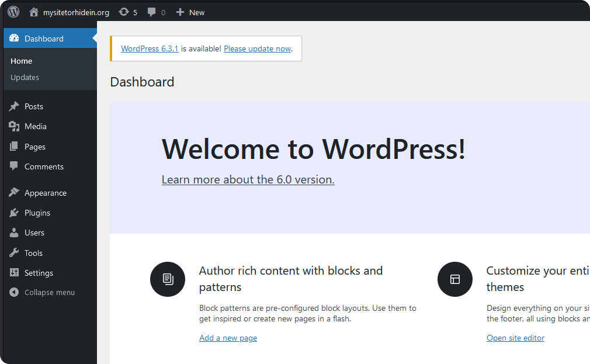Click the home icon beside mysitetorhidein.org
590x364 pixels.
pos(34,12)
